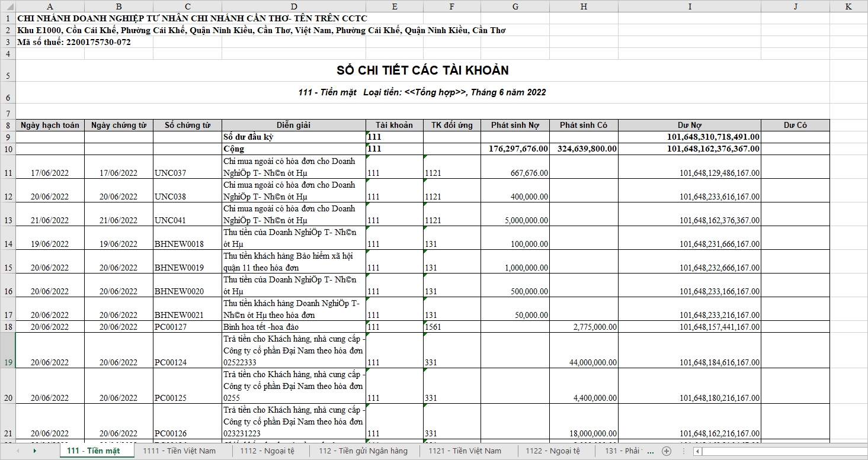The height and width of the screenshot is (460, 868).
Task: Click the add new sheet plus icon
Action: click(x=667, y=451)
